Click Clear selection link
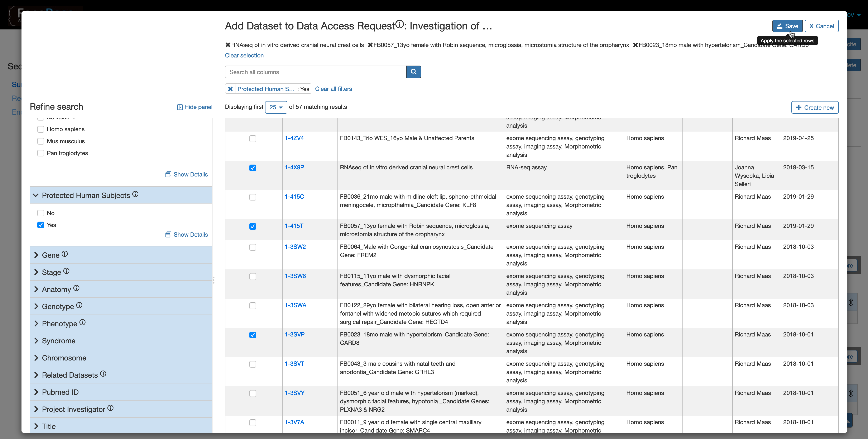Image resolution: width=868 pixels, height=439 pixels. click(244, 55)
